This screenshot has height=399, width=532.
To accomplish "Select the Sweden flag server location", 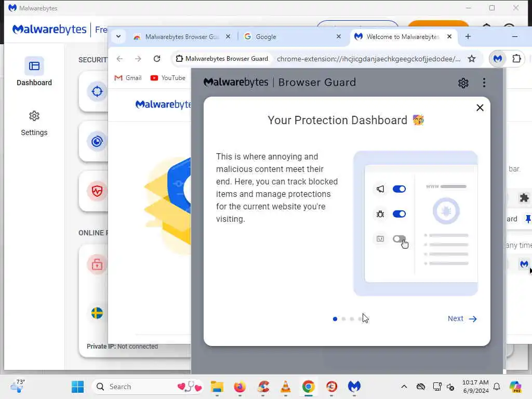I will [x=97, y=313].
